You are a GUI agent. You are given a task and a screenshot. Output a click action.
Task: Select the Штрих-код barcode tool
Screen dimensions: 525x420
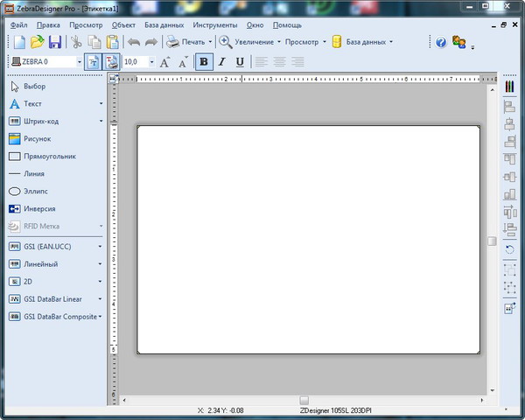[40, 122]
